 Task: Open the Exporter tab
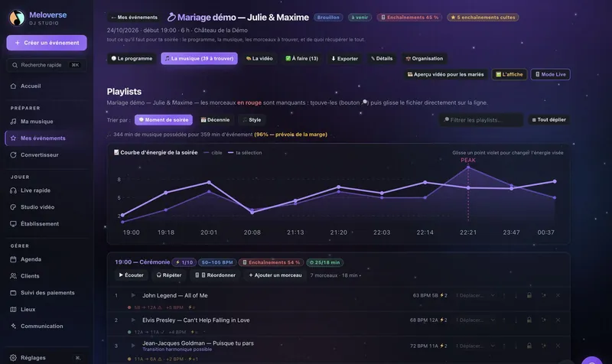(x=344, y=59)
